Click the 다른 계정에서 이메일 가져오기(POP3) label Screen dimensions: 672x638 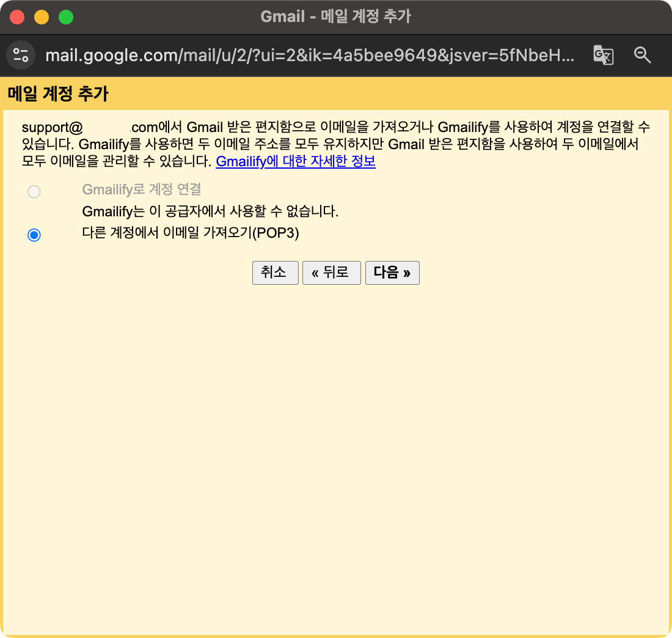coord(190,233)
